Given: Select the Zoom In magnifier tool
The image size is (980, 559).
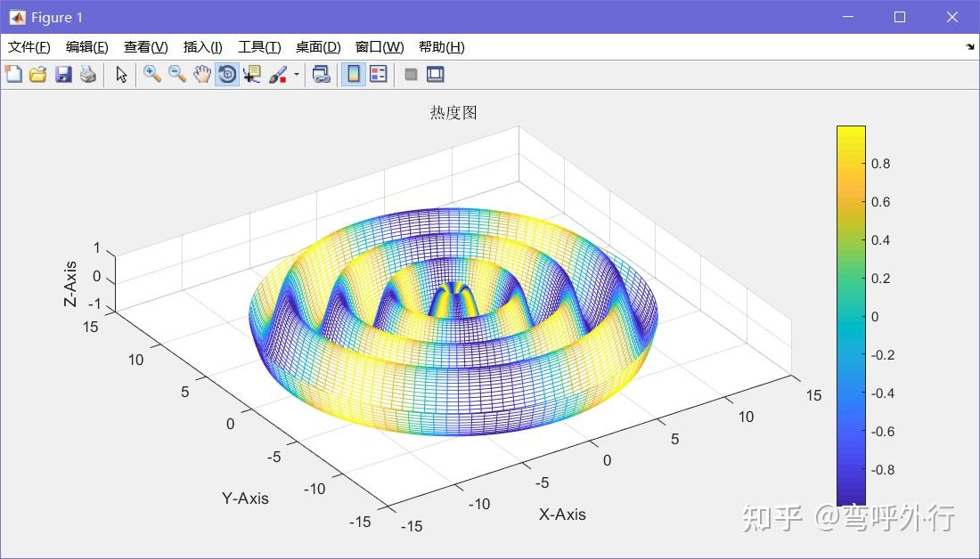Looking at the screenshot, I should point(151,75).
